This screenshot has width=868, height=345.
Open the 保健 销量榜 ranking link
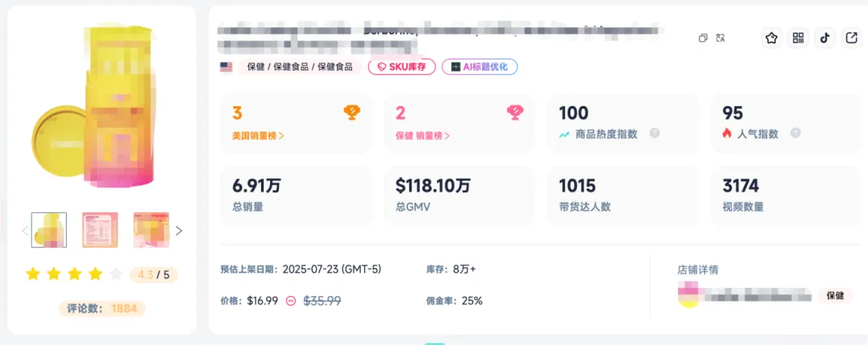tap(422, 135)
